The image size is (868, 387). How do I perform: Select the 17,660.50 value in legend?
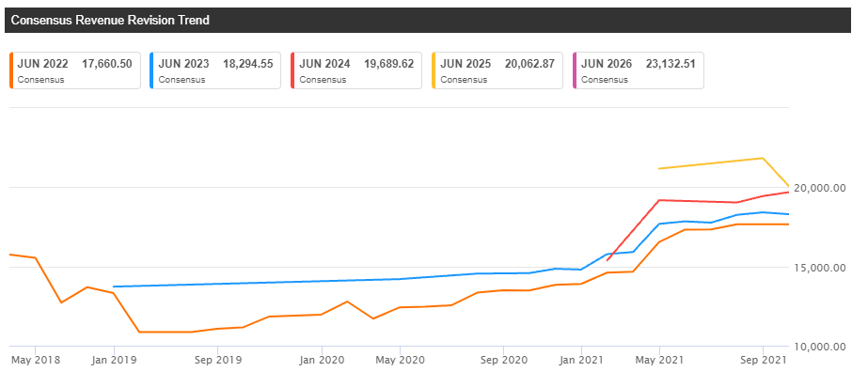click(107, 64)
